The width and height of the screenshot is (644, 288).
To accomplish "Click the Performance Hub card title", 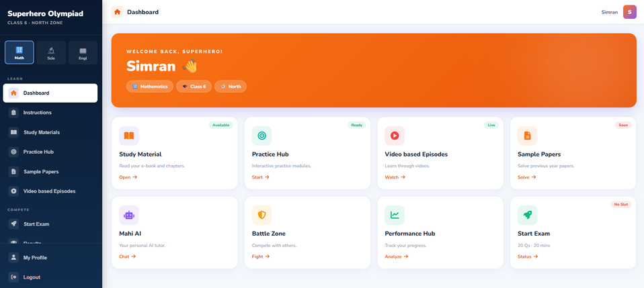I will click(x=410, y=234).
